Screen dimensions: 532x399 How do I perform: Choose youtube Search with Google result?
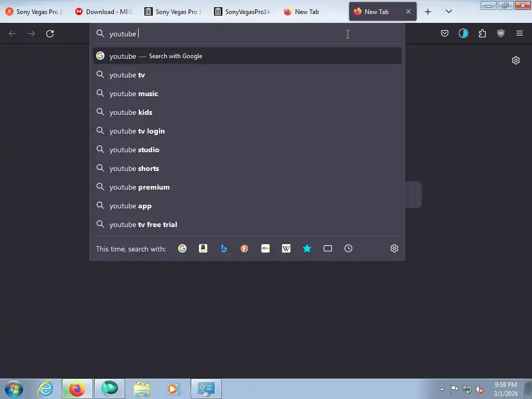(x=247, y=56)
